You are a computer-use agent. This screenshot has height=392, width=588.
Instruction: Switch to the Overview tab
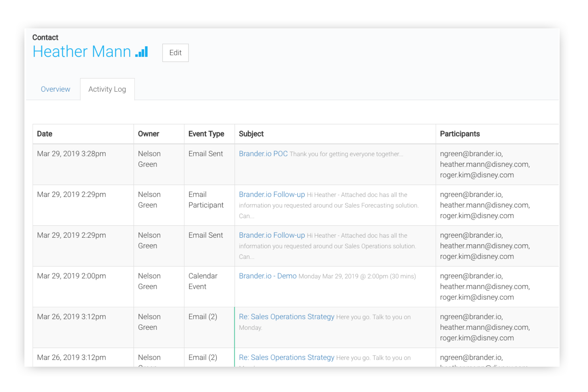coord(55,90)
